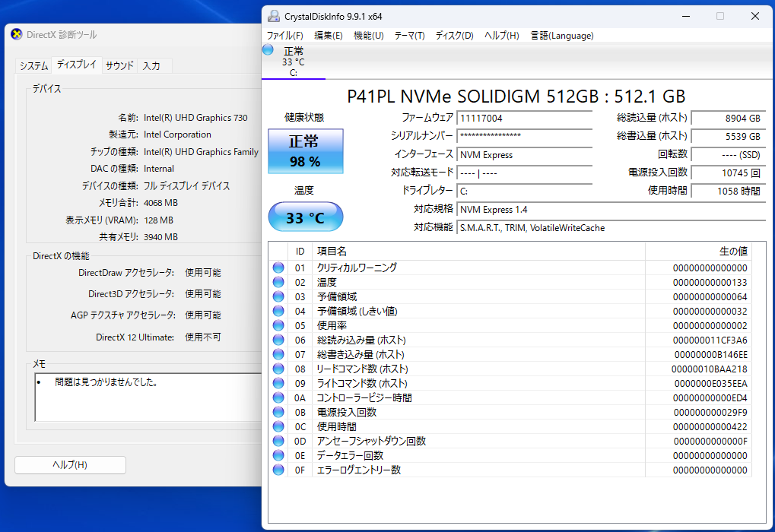775x532 pixels.
Task: Click the 生の値 column header
Action: (698, 252)
